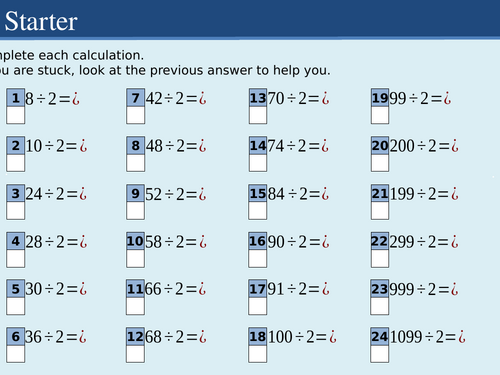500x375 pixels.
Task: Select the answer box under number 7
Action: click(135, 115)
